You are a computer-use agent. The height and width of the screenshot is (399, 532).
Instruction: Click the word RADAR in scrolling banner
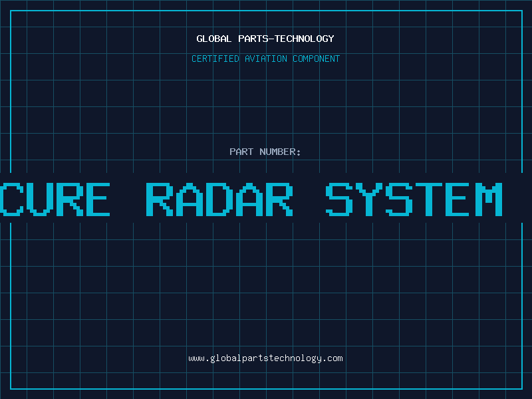[x=219, y=199]
